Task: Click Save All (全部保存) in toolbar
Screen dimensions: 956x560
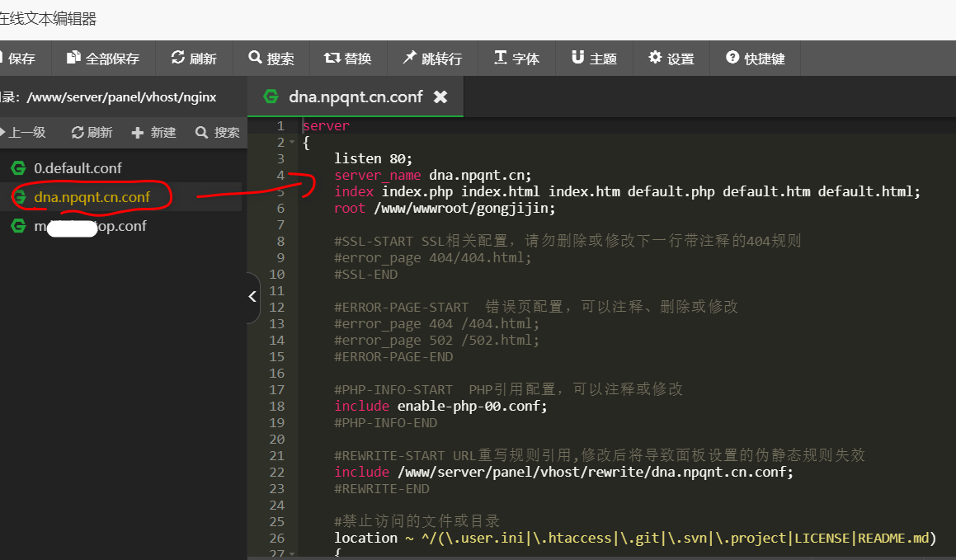Action: click(103, 59)
